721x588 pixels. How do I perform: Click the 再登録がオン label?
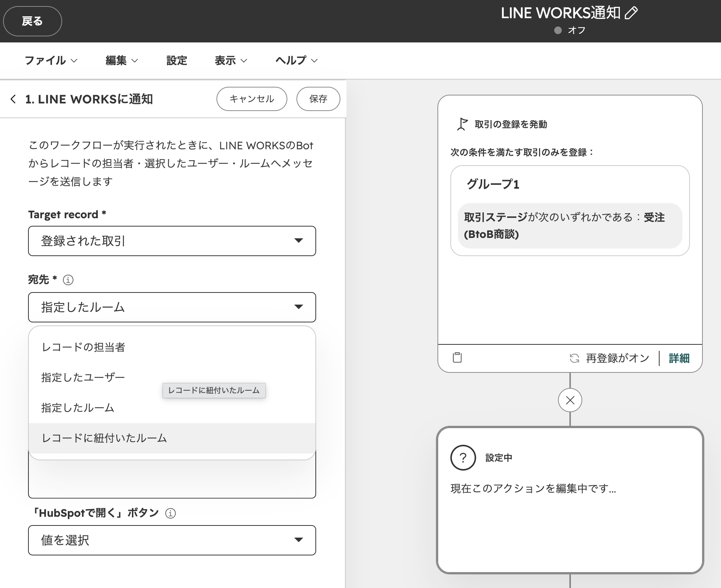click(618, 358)
